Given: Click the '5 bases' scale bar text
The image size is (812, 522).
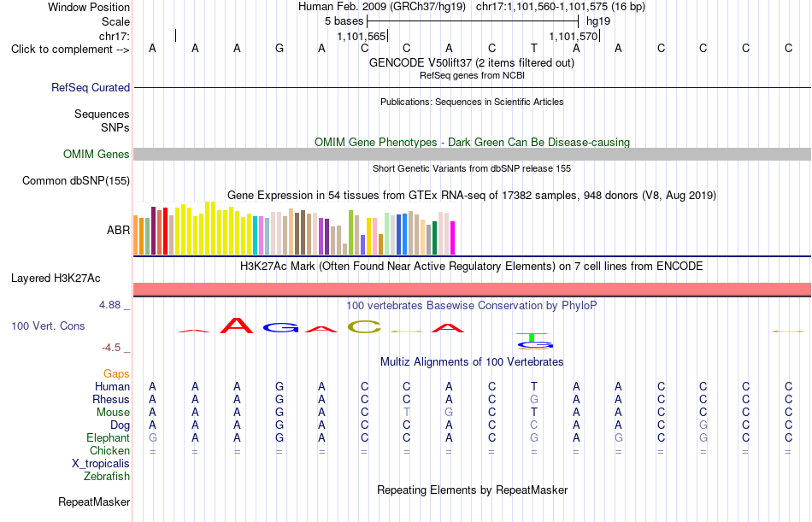Looking at the screenshot, I should (344, 21).
